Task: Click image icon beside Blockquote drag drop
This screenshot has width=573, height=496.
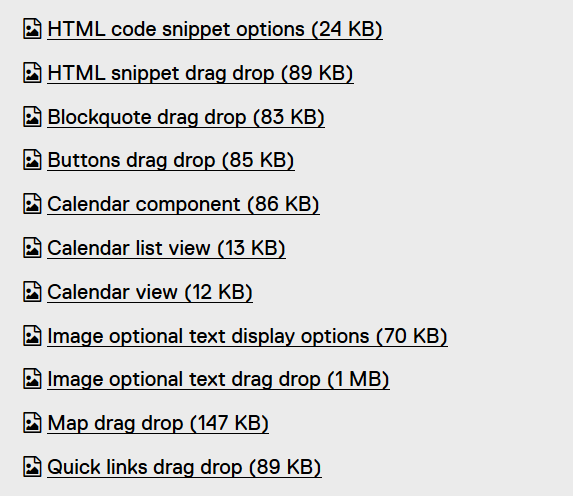Action: click(x=32, y=117)
